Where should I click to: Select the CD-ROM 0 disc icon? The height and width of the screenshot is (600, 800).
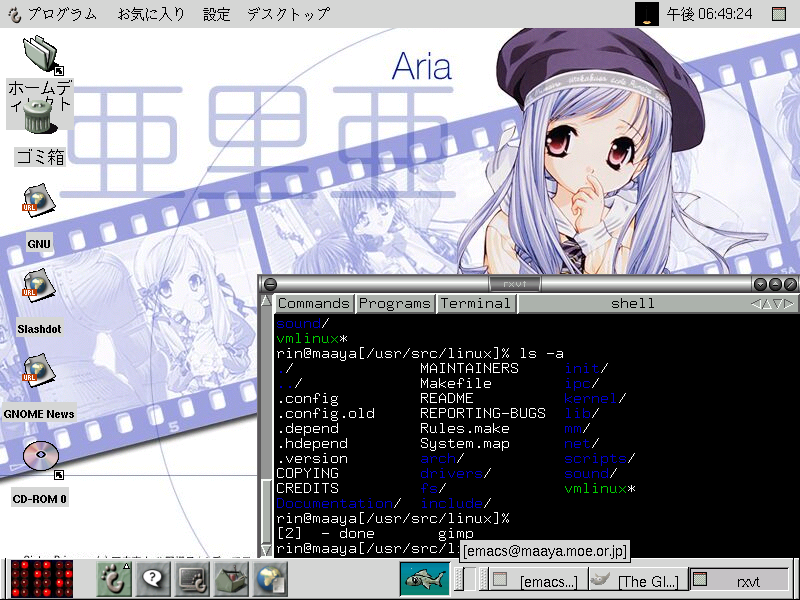(42, 457)
